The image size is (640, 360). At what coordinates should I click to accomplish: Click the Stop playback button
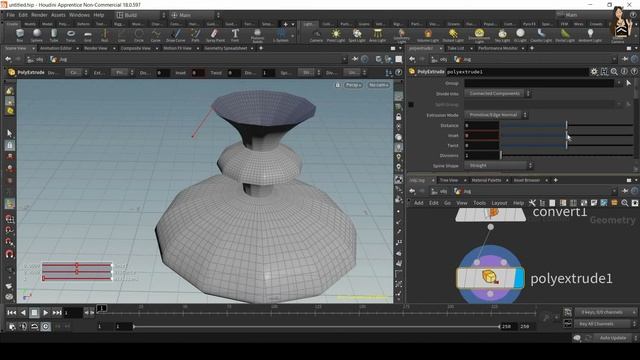click(34, 313)
